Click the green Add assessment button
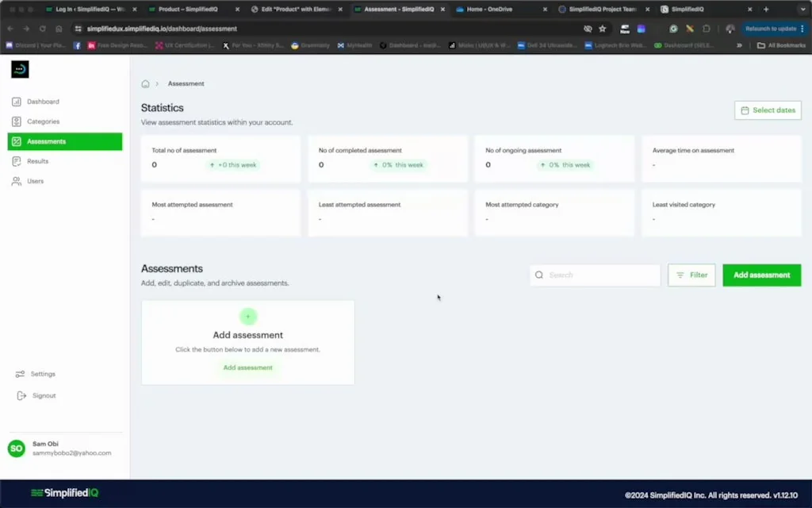 pyautogui.click(x=761, y=275)
